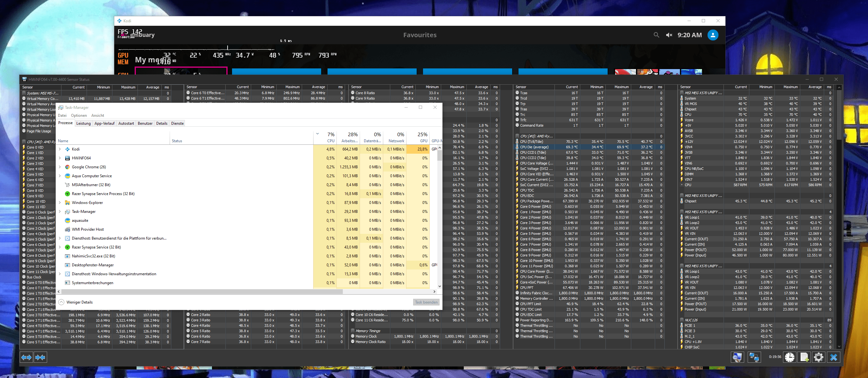868x378 pixels.
Task: Click Desktopfenster-Manager process icon
Action: (x=67, y=265)
